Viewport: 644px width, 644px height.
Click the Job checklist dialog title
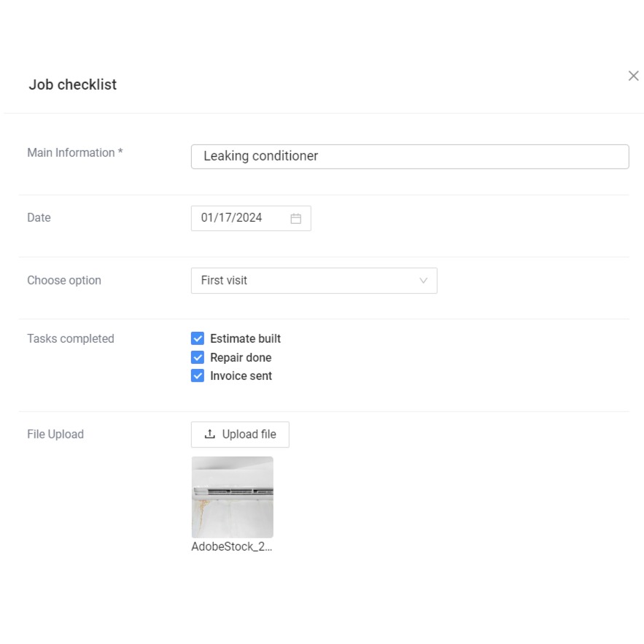[x=72, y=85]
